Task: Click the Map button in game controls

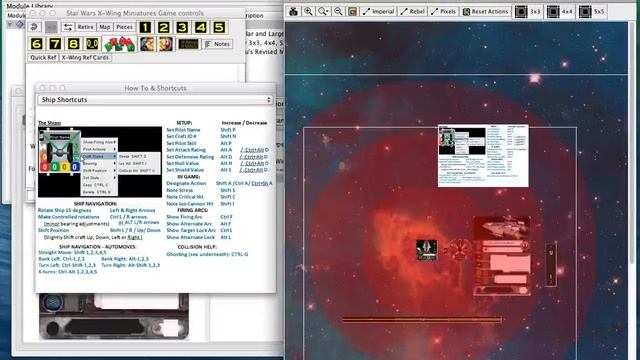Action: point(104,27)
